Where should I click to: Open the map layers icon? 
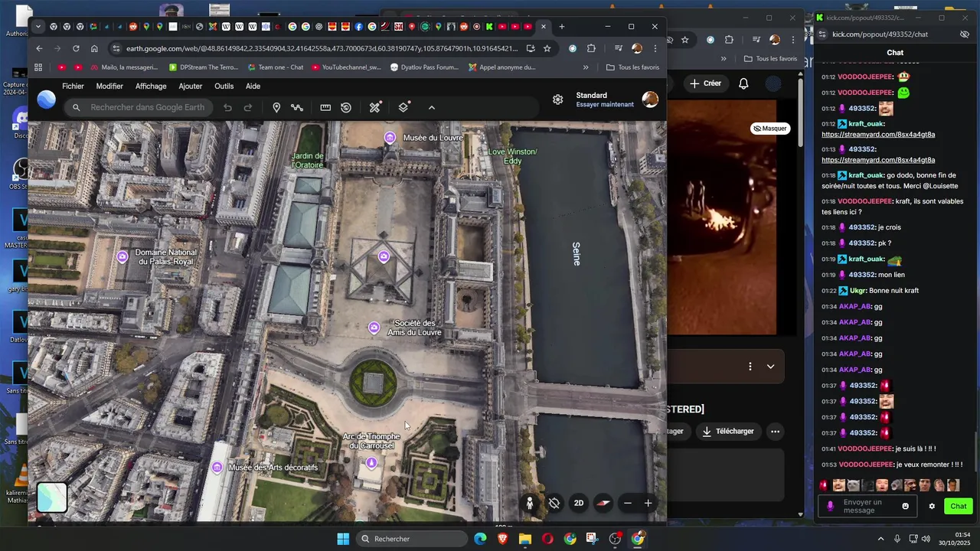click(403, 108)
